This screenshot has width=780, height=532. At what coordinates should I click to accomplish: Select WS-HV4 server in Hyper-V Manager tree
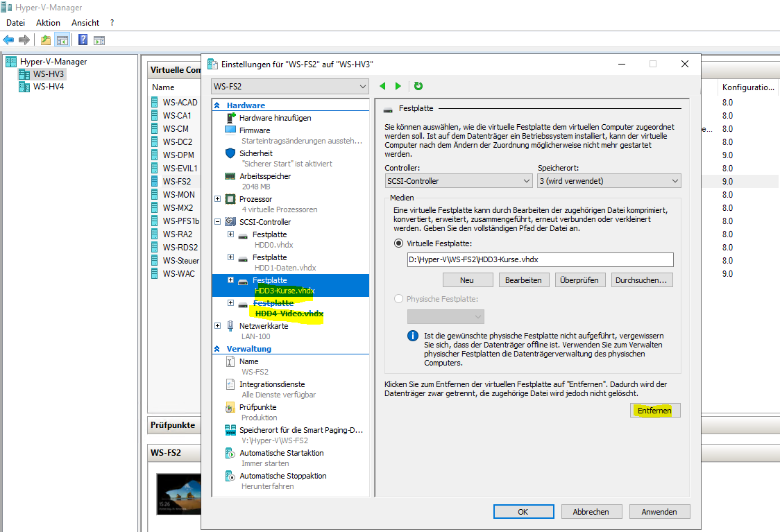tap(49, 87)
